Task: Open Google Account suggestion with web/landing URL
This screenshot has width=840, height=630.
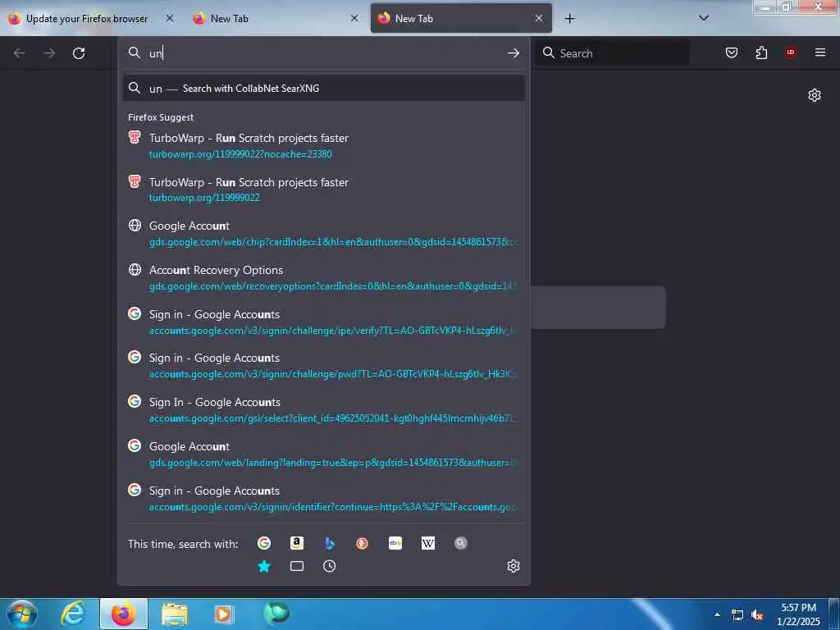Action: (x=324, y=454)
